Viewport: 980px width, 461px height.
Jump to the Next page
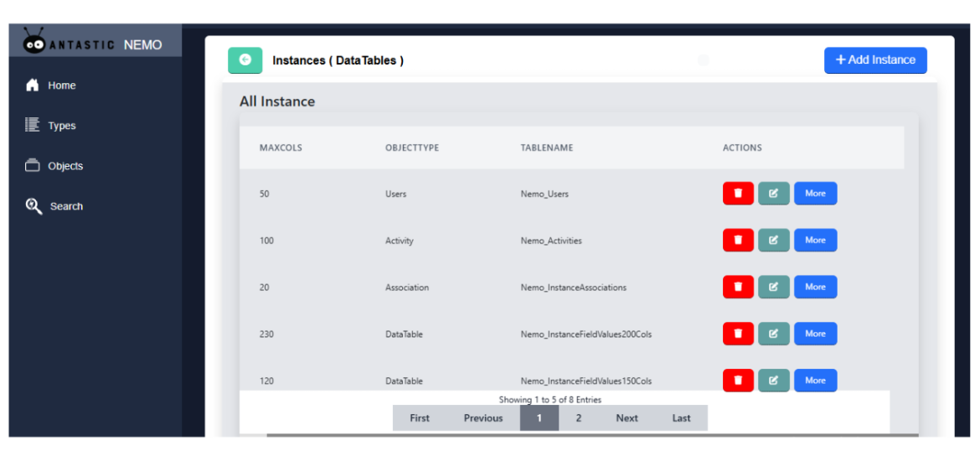pyautogui.click(x=627, y=418)
